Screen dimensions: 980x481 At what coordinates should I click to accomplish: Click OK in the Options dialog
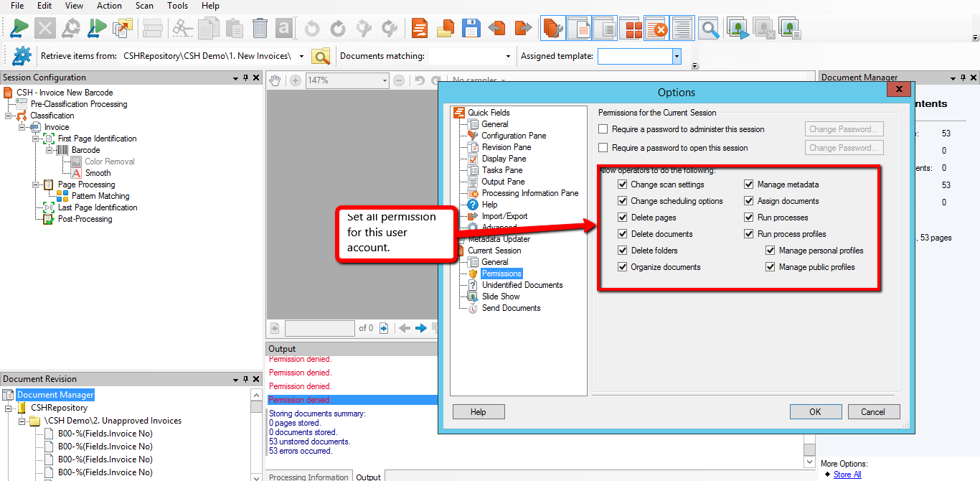tap(815, 412)
